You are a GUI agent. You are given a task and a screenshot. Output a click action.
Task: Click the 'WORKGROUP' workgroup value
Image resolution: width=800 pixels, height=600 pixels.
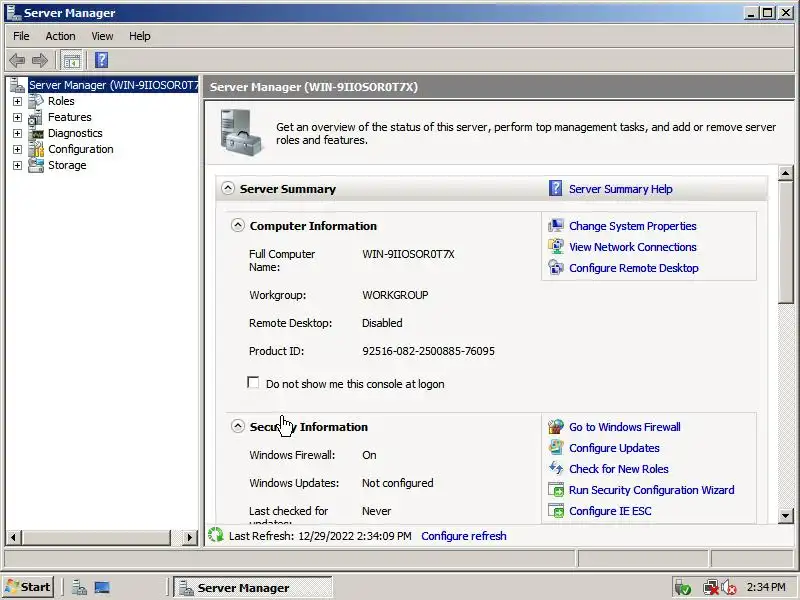(395, 295)
